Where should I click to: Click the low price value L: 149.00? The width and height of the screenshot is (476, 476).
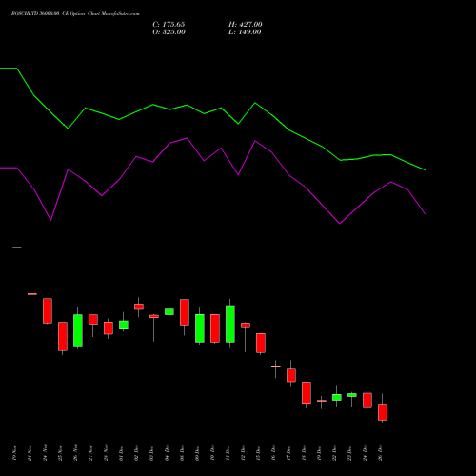pos(245,32)
